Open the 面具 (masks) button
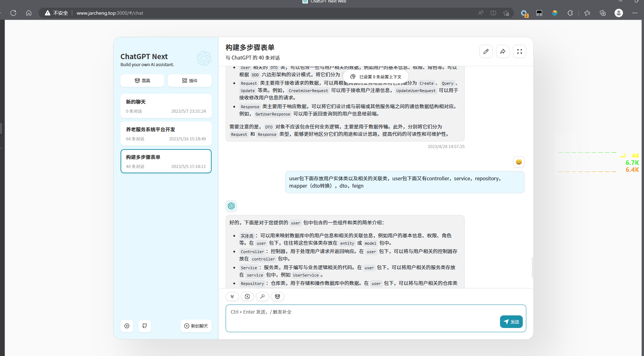This screenshot has height=356, width=644. point(142,81)
